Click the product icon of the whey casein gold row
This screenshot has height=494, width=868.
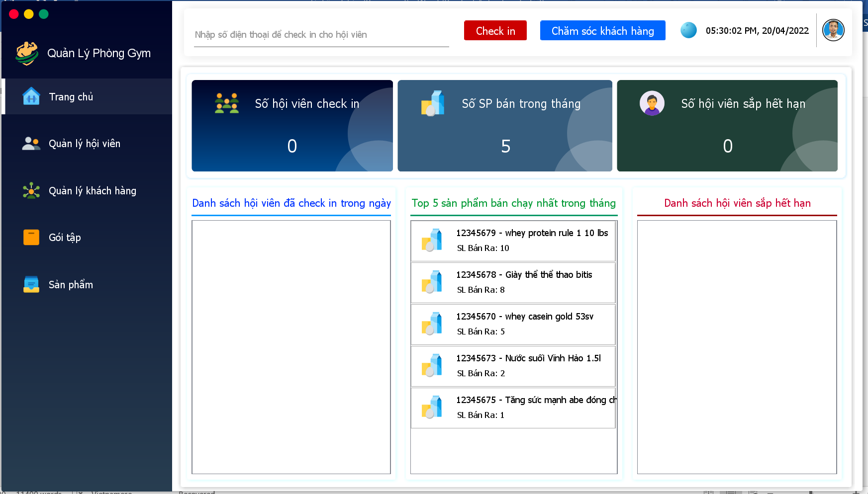[x=432, y=324]
